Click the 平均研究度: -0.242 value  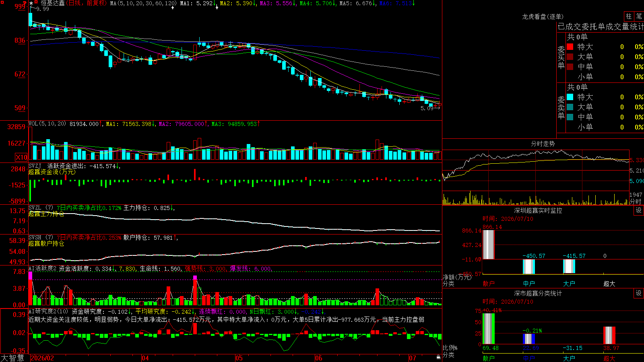click(165, 311)
